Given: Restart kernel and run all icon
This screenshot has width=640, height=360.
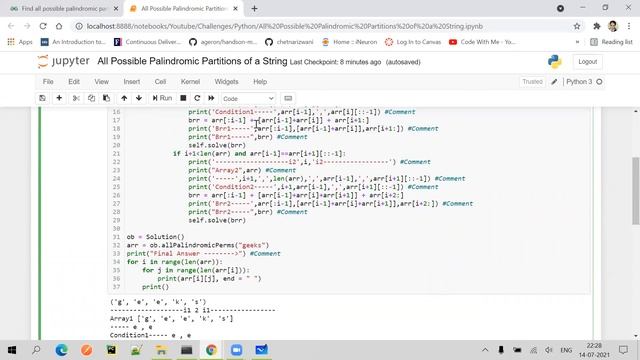Looking at the screenshot, I should (x=211, y=98).
